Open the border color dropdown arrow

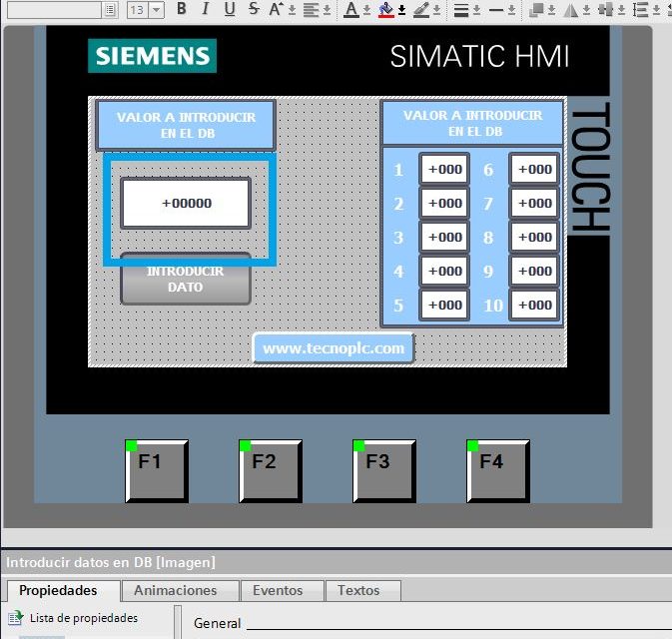pos(436,10)
